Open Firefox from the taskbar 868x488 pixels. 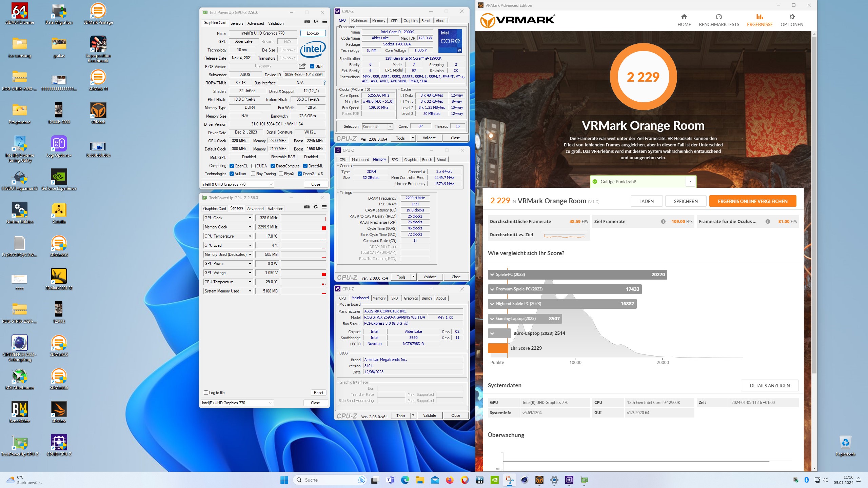450,480
